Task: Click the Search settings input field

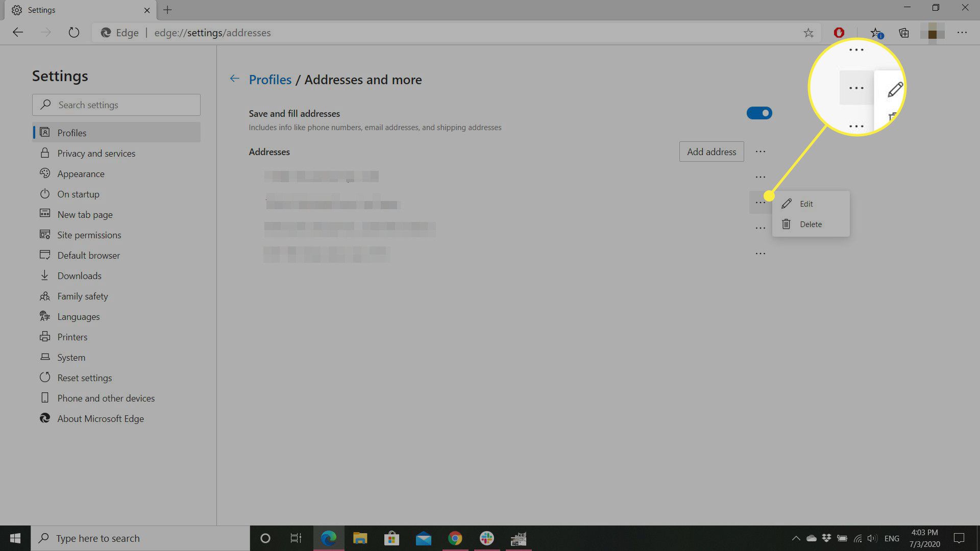Action: tap(116, 105)
